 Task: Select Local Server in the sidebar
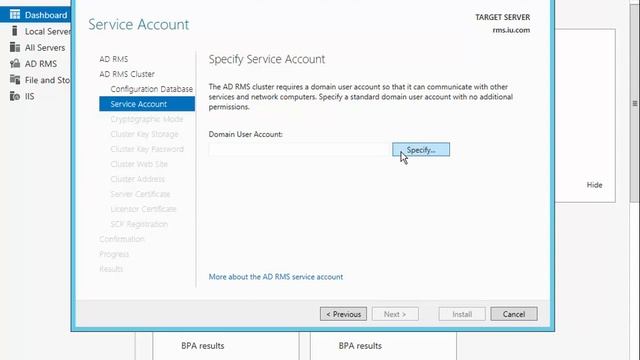click(47, 31)
